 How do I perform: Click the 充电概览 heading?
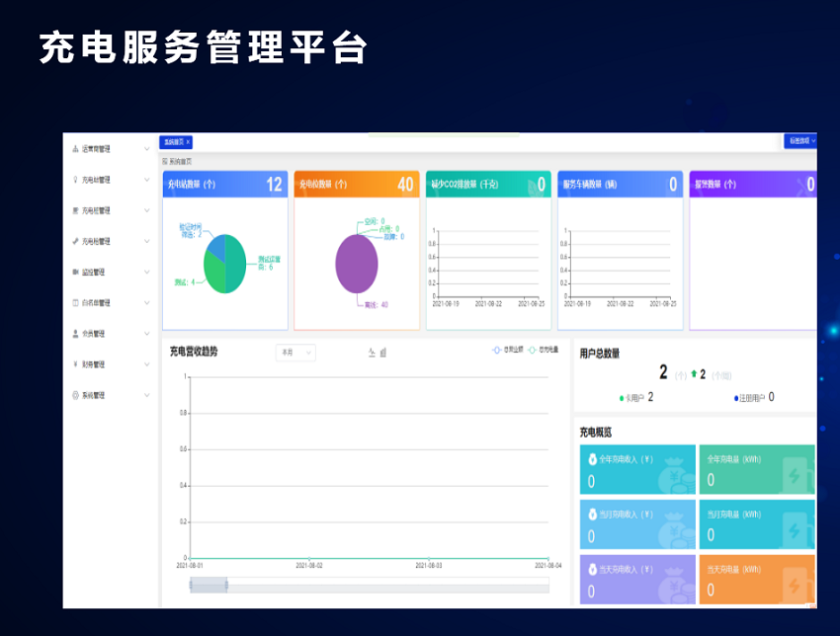(596, 432)
